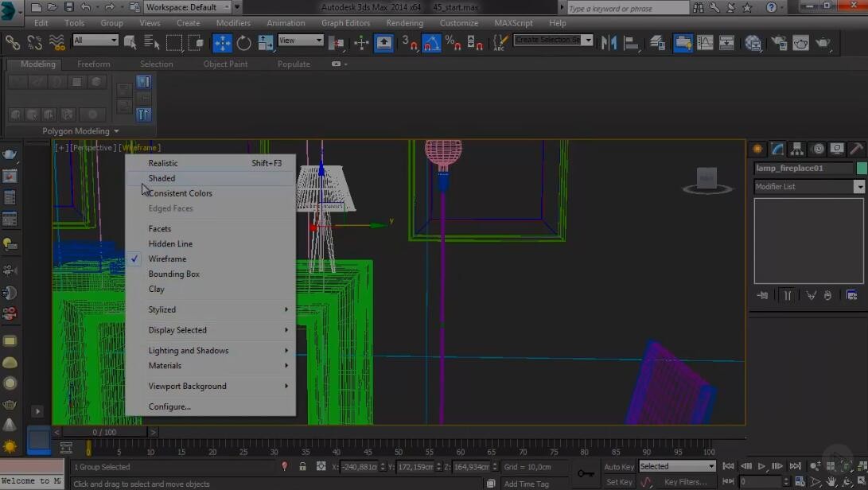Click the Mirror tool icon
This screenshot has height=490, width=868.
pyautogui.click(x=609, y=43)
